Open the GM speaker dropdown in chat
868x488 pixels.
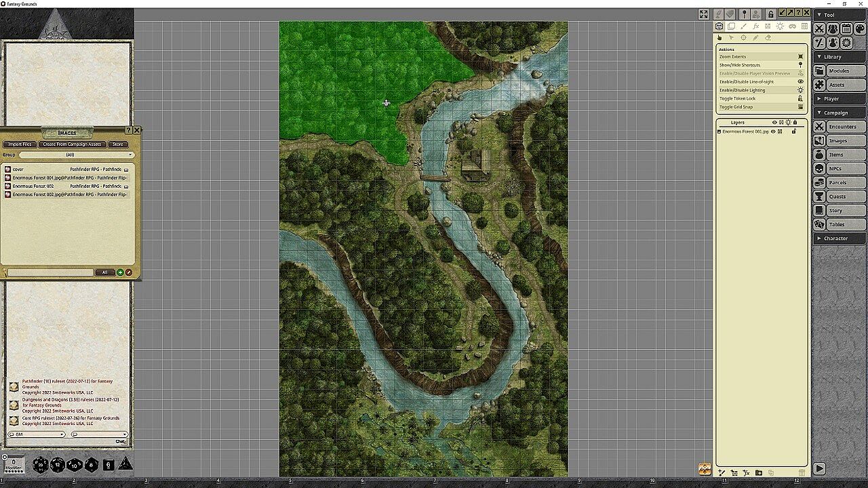(x=36, y=434)
